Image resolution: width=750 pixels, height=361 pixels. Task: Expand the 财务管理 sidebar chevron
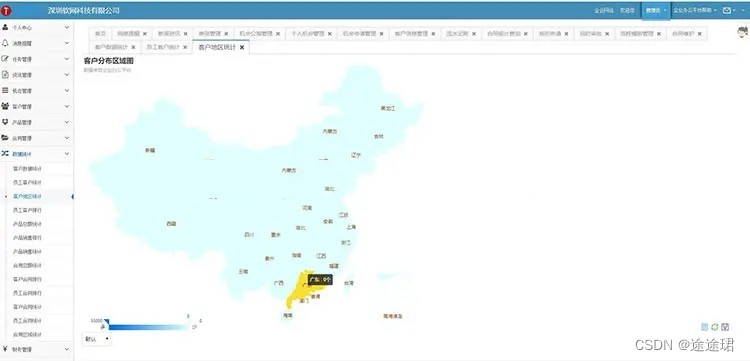(x=67, y=349)
